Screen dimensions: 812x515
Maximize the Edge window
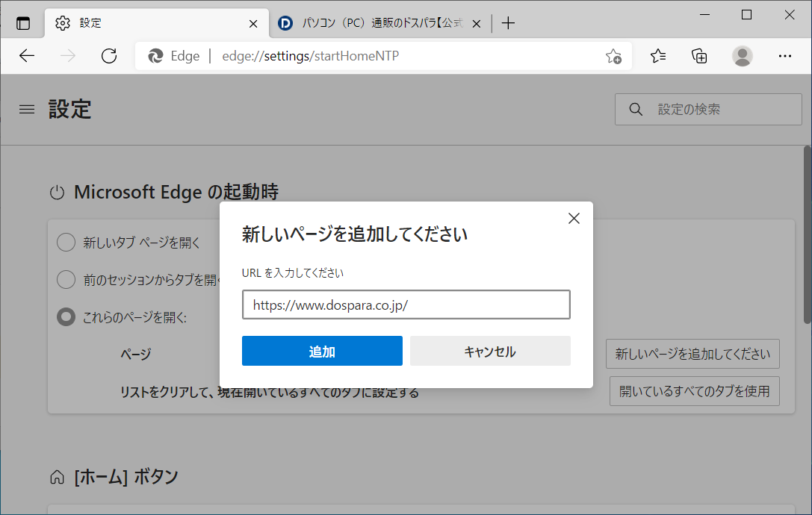tap(747, 15)
